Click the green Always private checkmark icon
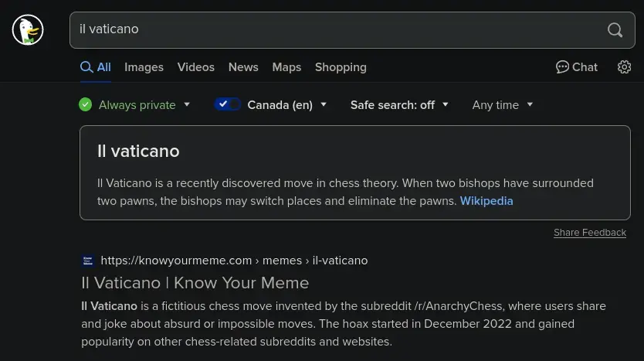Screen dimensions: 644x361 pyautogui.click(x=86, y=105)
